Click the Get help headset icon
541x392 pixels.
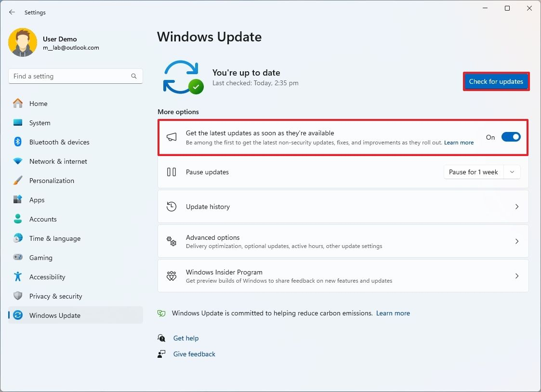pyautogui.click(x=161, y=338)
